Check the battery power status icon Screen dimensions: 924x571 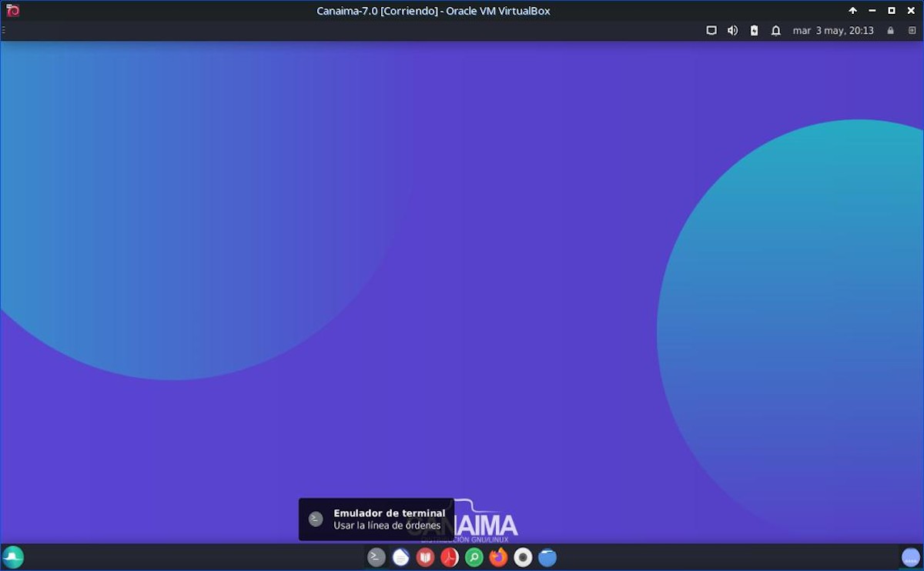[x=754, y=31]
